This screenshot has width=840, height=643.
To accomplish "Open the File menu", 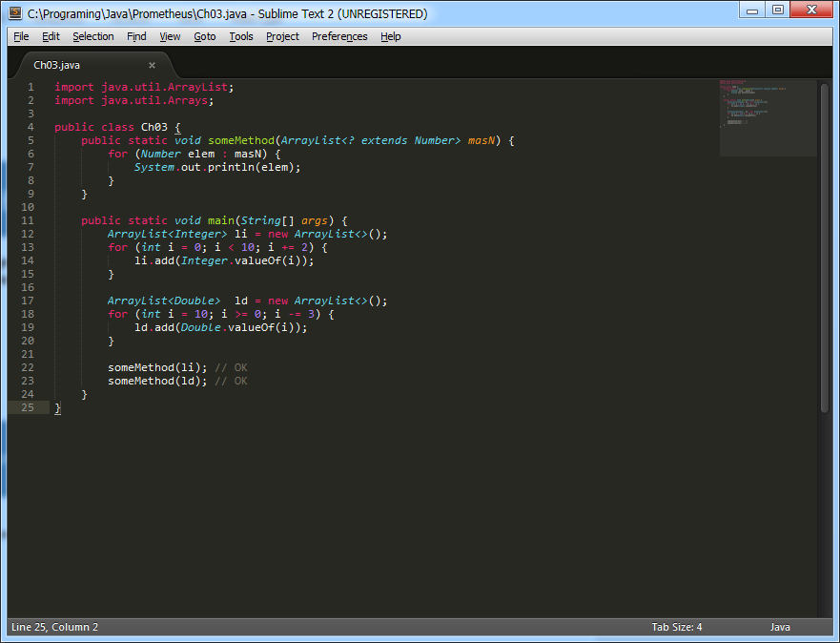I will (x=21, y=36).
